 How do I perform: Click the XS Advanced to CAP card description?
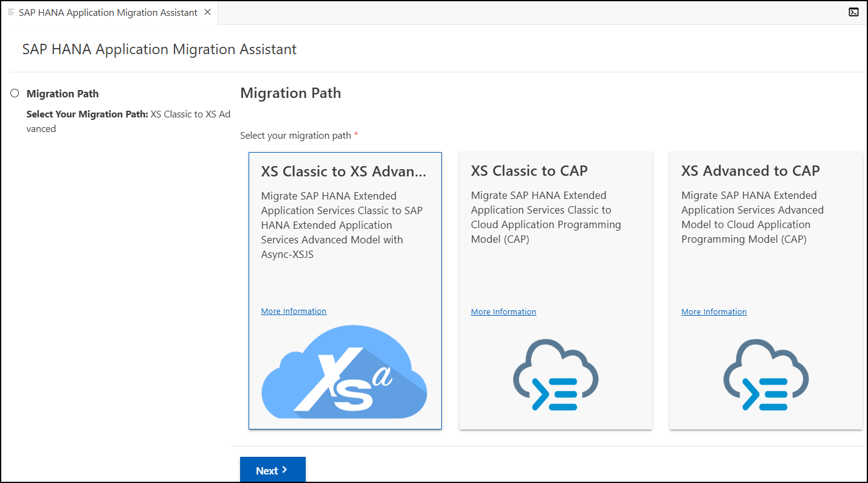coord(753,217)
